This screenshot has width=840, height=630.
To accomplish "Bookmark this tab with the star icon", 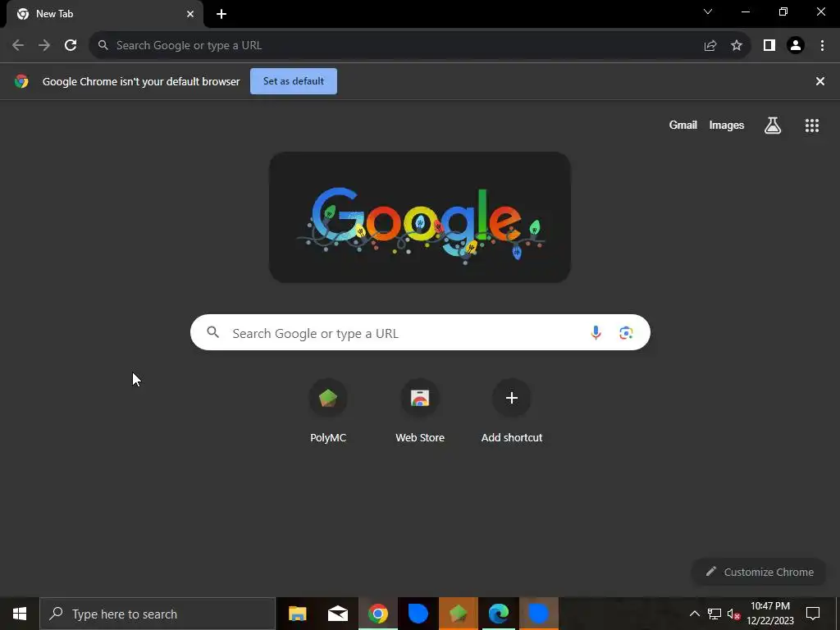I will [x=737, y=46].
